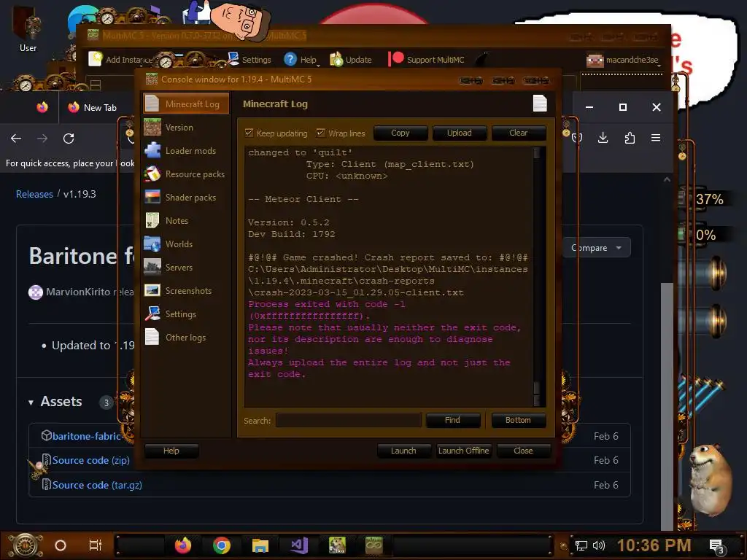The height and width of the screenshot is (560, 747).
Task: Close the console window via Close button
Action: (523, 451)
